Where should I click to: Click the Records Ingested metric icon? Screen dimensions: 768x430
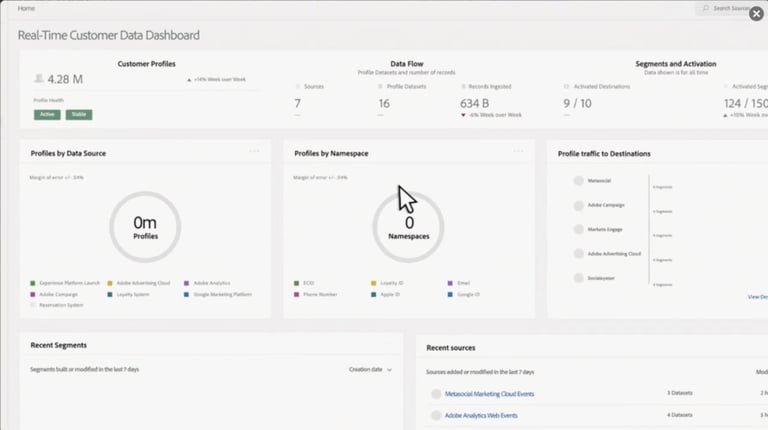click(x=463, y=87)
